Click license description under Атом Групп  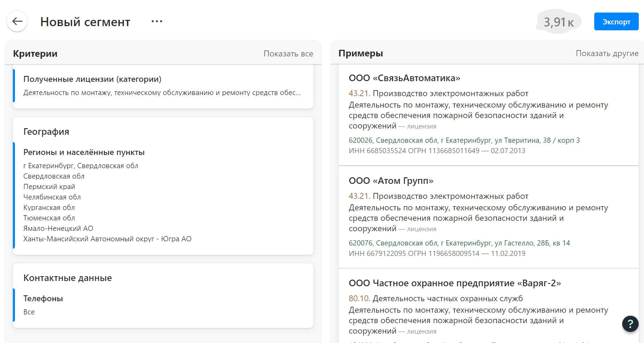[478, 218]
